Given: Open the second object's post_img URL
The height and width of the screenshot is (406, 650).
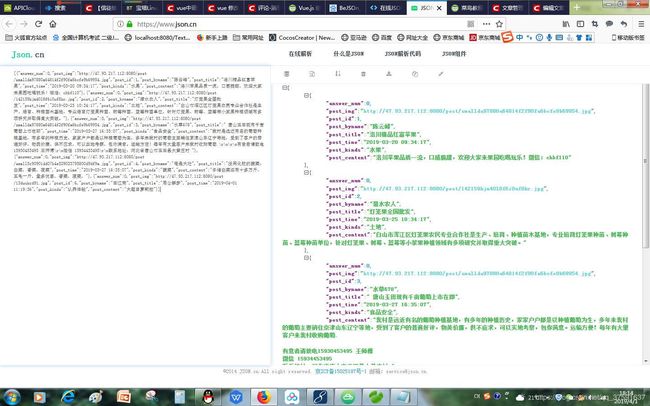Looking at the screenshot, I should [x=454, y=189].
